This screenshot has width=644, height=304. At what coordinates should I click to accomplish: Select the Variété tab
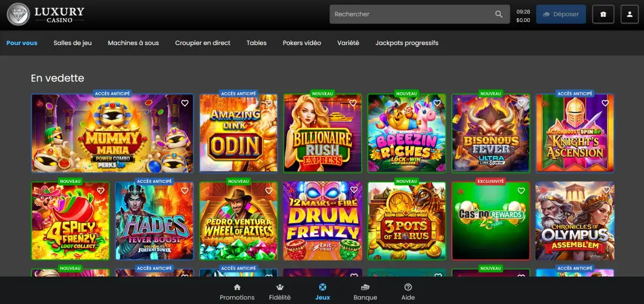tap(348, 43)
